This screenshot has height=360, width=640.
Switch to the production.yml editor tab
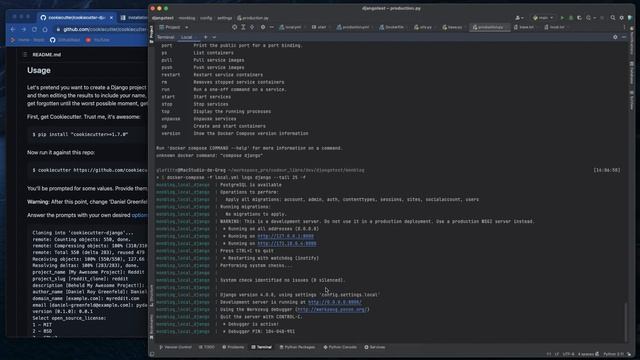pos(354,27)
